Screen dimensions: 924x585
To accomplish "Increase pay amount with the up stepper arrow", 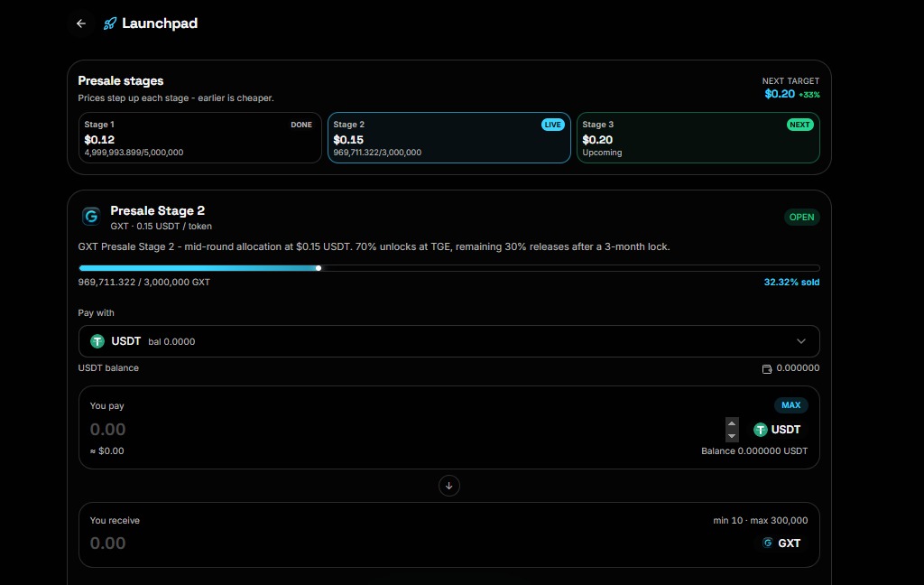I will [732, 423].
